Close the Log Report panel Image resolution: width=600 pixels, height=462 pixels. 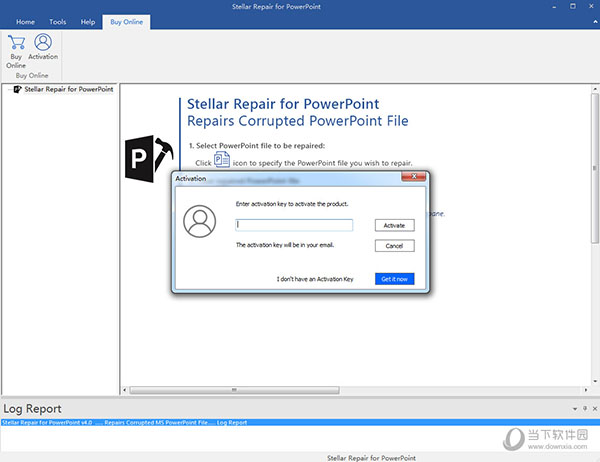[x=595, y=409]
